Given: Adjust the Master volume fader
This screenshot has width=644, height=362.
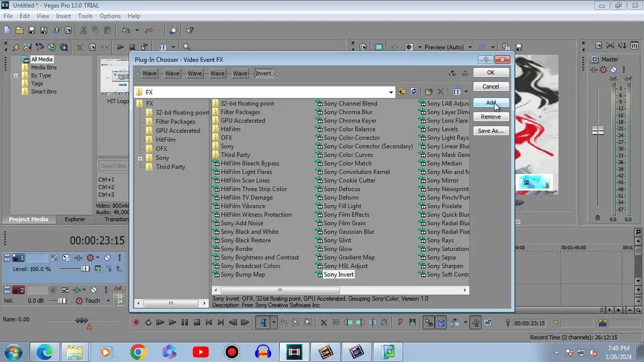Looking at the screenshot, I should tap(598, 131).
